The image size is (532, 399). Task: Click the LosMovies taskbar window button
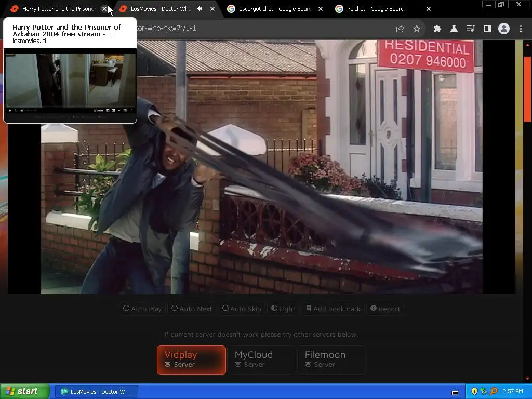pyautogui.click(x=97, y=392)
